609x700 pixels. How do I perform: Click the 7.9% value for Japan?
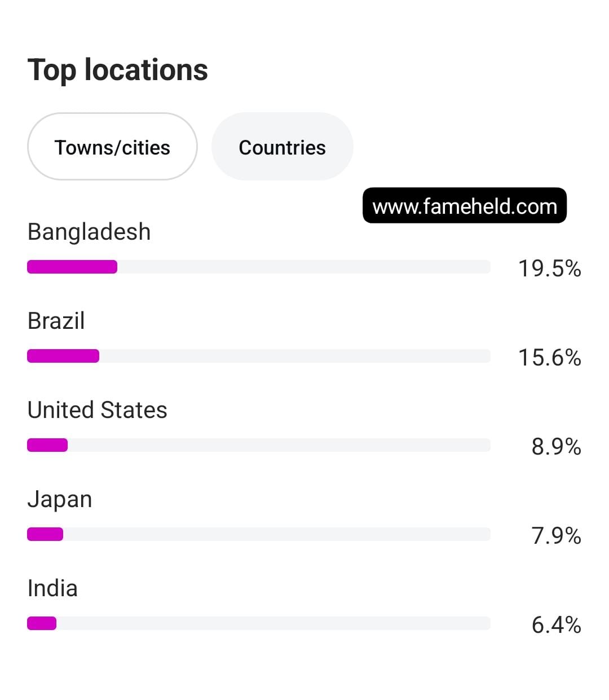(557, 536)
